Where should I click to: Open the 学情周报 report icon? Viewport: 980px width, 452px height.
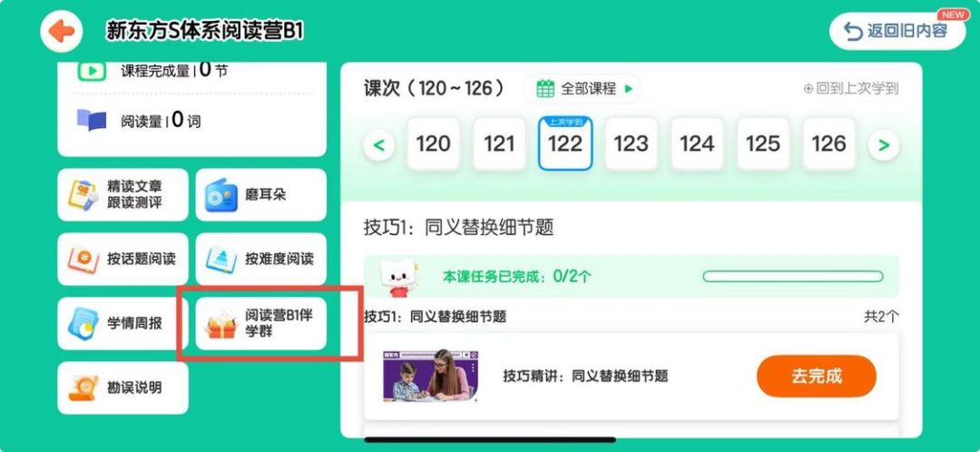coord(83,323)
